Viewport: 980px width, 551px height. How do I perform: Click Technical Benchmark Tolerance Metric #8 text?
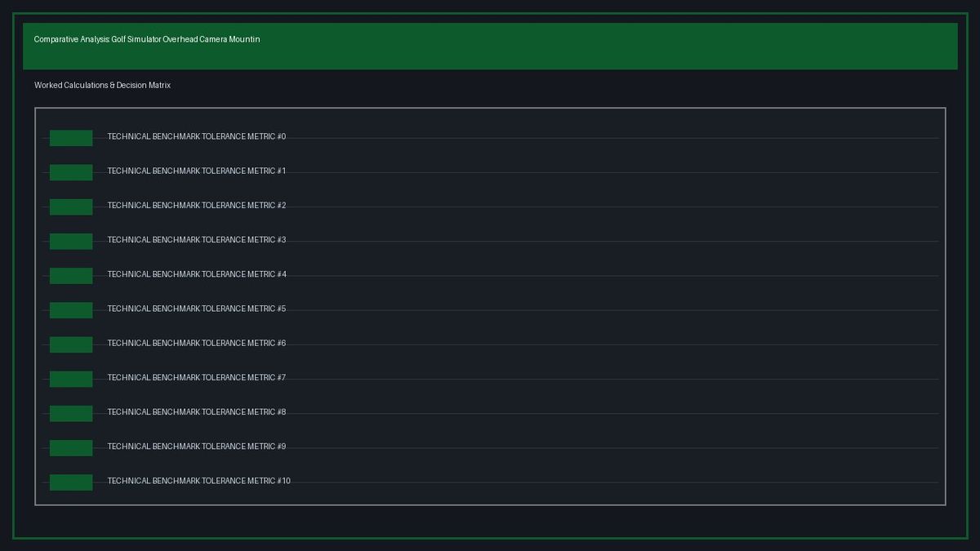197,412
